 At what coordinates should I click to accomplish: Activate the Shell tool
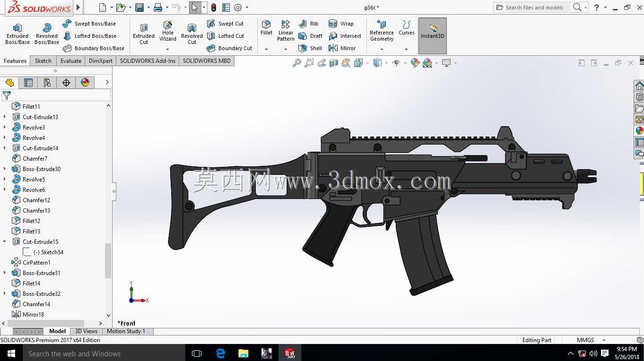(x=310, y=48)
